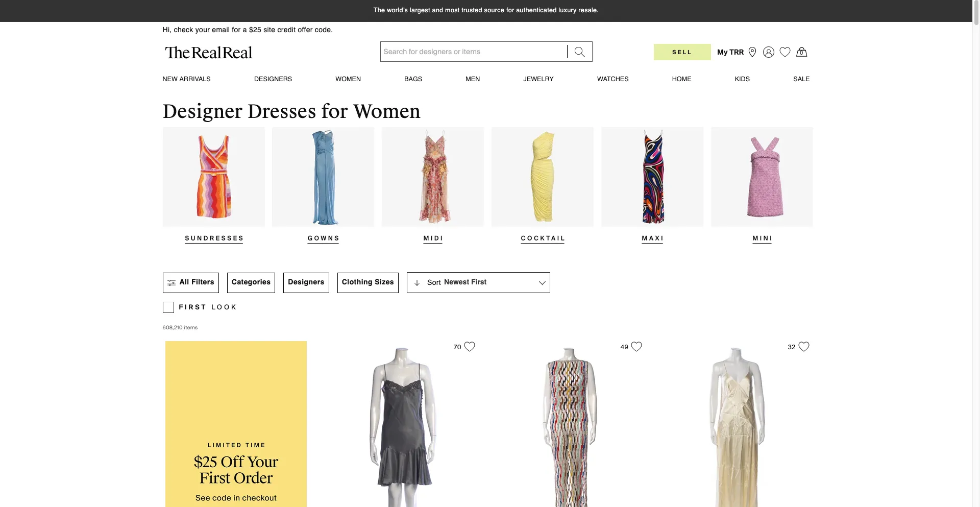Open the Men menu
The image size is (980, 507).
pyautogui.click(x=473, y=79)
